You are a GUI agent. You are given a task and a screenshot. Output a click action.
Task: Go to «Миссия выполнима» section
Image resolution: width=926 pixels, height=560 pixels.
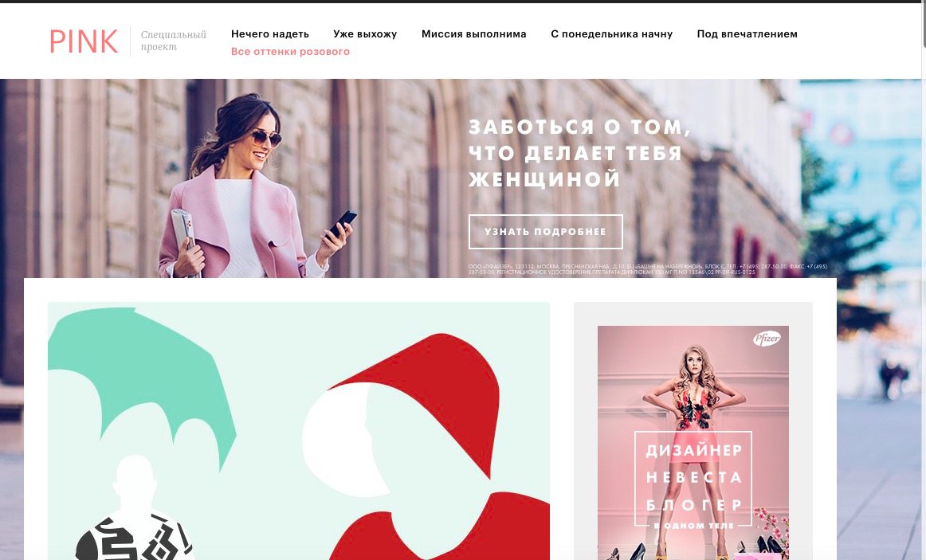tap(473, 34)
